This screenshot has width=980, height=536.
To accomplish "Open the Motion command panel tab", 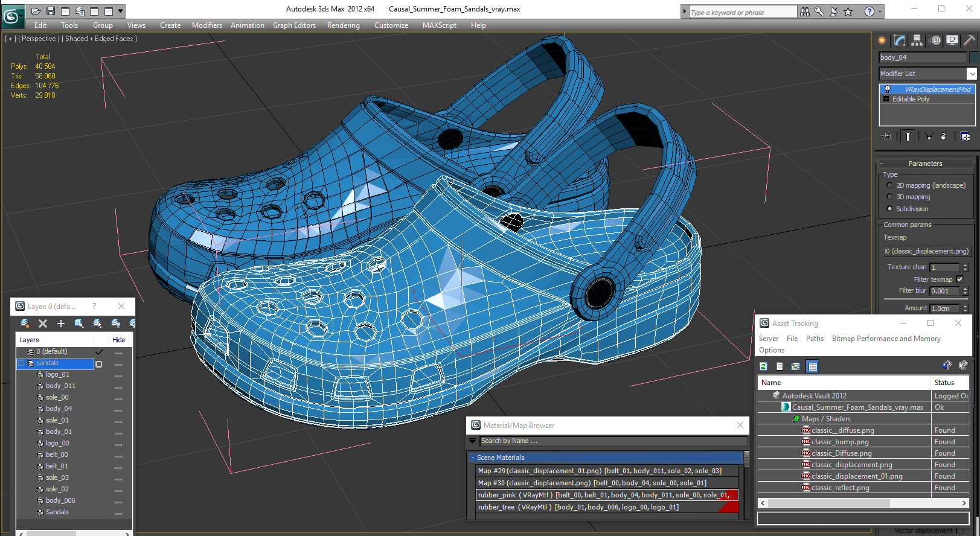I will point(935,40).
